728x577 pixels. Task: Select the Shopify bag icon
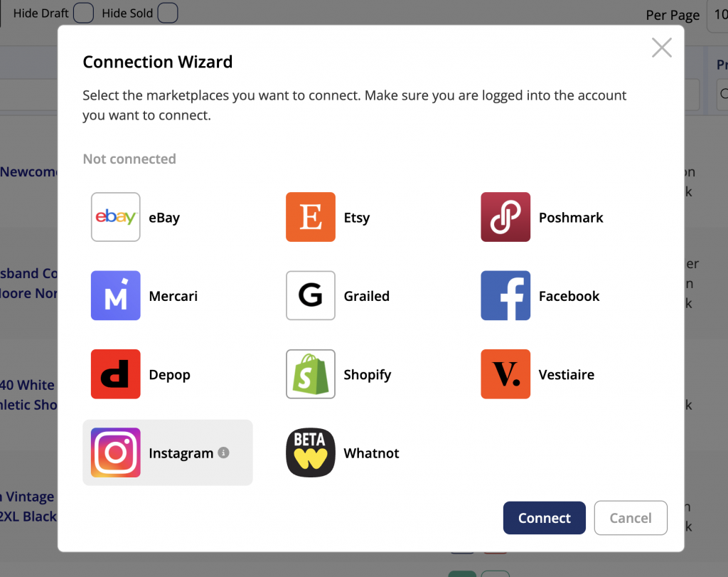click(311, 374)
